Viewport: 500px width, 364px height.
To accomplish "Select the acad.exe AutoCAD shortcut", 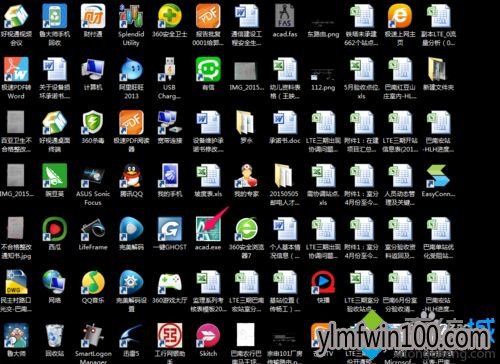I will coord(208,234).
